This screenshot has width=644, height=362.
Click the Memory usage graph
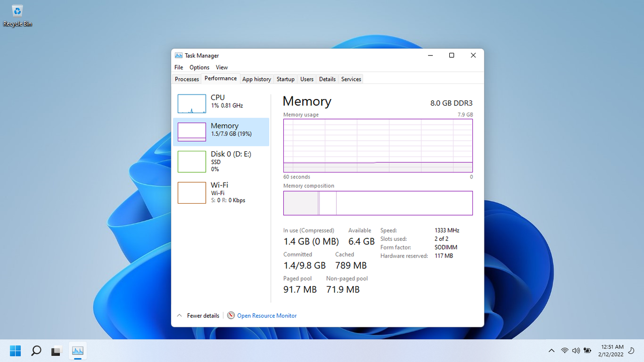coord(378,146)
